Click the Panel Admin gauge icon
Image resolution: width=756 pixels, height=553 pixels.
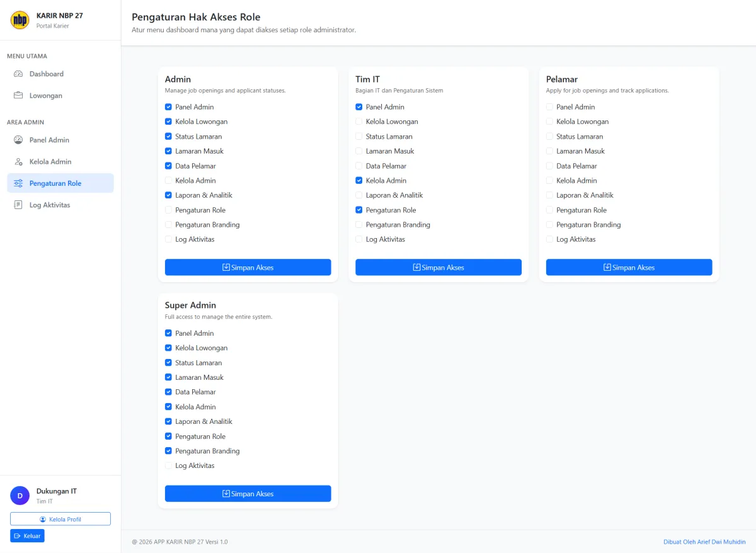click(x=18, y=140)
